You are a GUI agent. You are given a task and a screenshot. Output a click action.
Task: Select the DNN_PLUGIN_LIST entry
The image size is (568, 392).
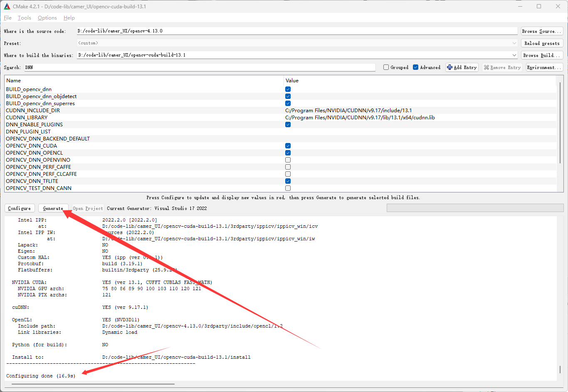point(28,132)
